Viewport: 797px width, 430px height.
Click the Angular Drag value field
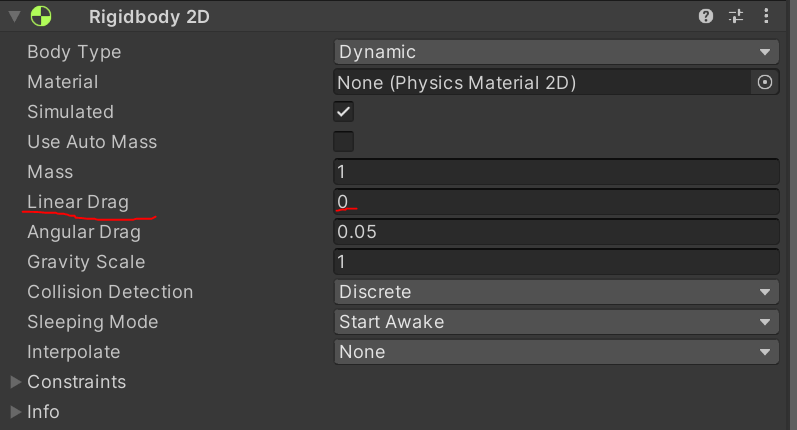(x=555, y=232)
